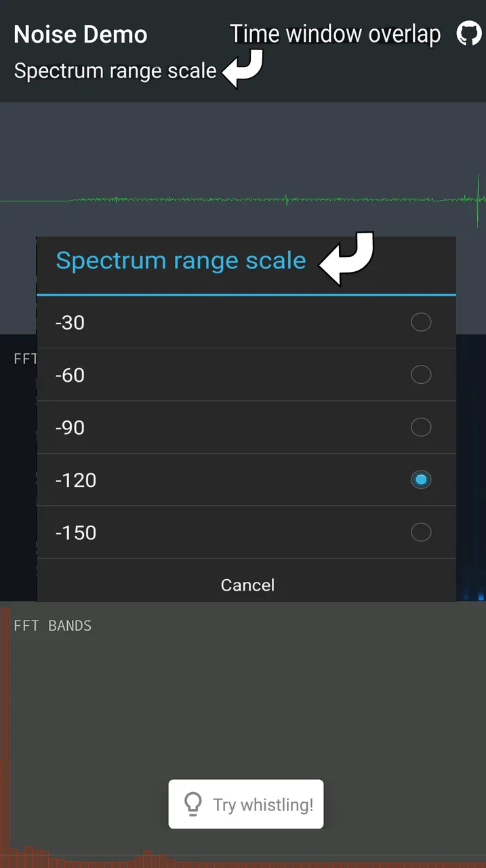Click the Spectrum range scale dialog title
The image size is (486, 868).
(181, 260)
